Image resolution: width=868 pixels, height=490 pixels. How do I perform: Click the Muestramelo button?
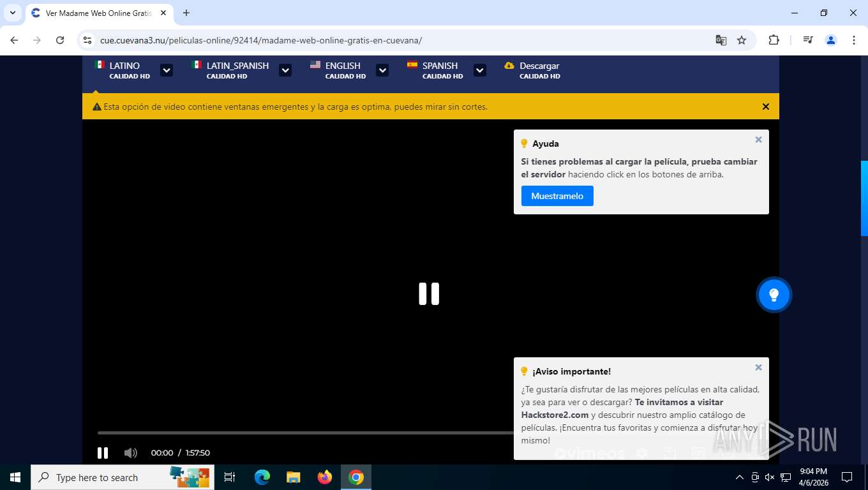pyautogui.click(x=557, y=196)
